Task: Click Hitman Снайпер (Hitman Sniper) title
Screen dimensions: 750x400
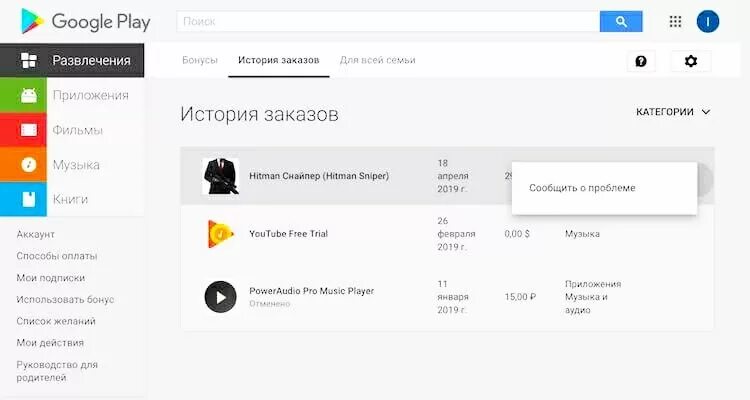Action: click(x=319, y=176)
